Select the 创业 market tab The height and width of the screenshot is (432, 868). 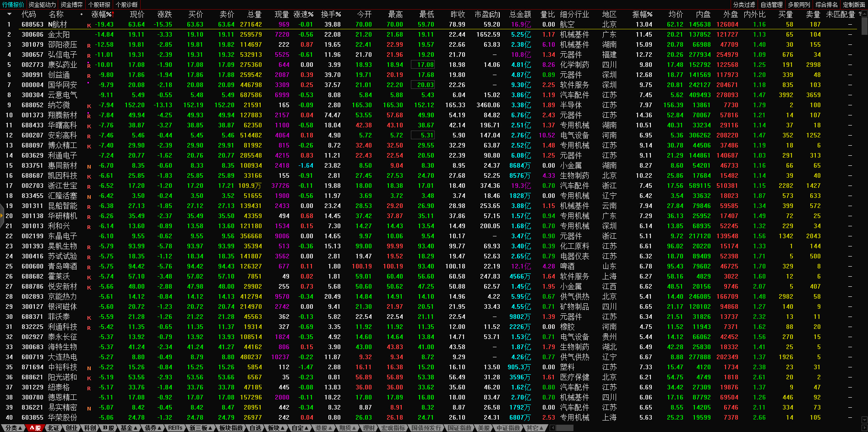(72, 428)
